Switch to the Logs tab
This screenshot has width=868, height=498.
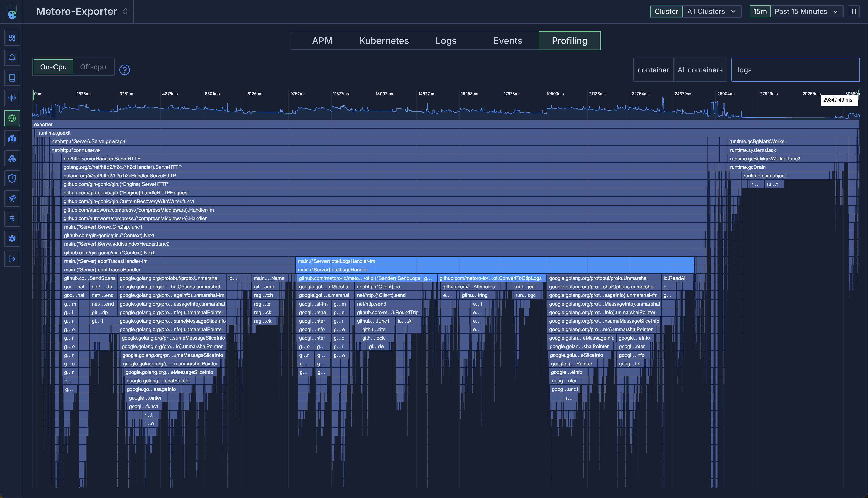(x=446, y=41)
